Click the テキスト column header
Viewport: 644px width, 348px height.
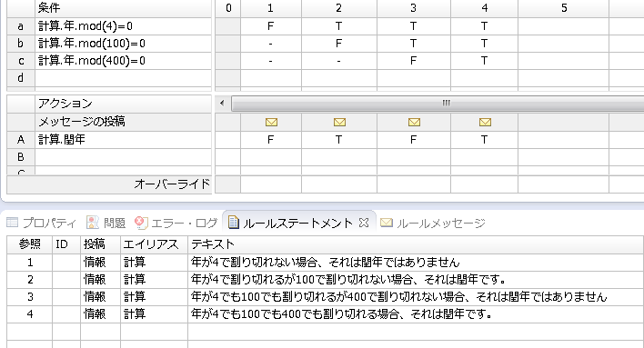(416, 244)
